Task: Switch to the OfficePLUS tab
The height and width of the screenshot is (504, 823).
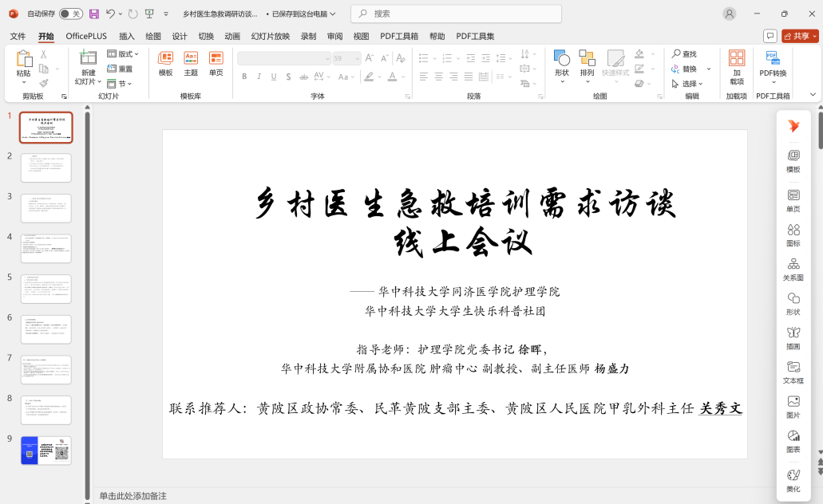Action: tap(86, 36)
